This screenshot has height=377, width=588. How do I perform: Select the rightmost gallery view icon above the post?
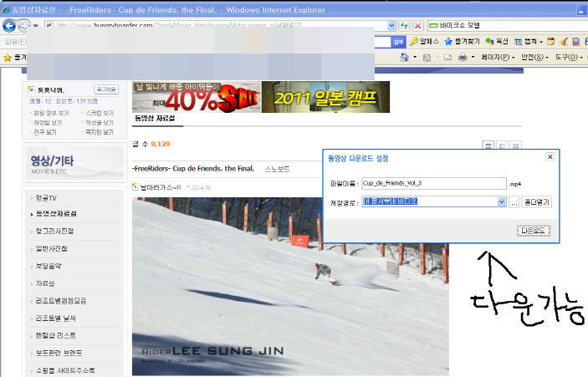515,145
